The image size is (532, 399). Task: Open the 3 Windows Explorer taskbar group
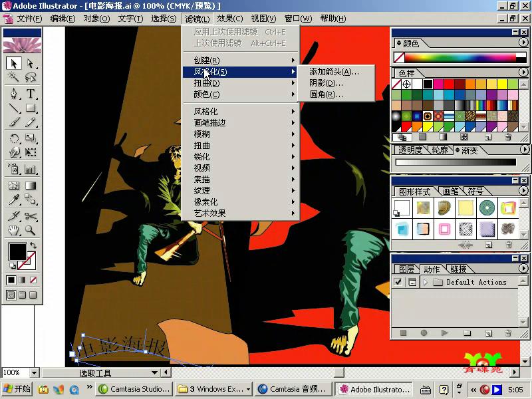pyautogui.click(x=214, y=389)
